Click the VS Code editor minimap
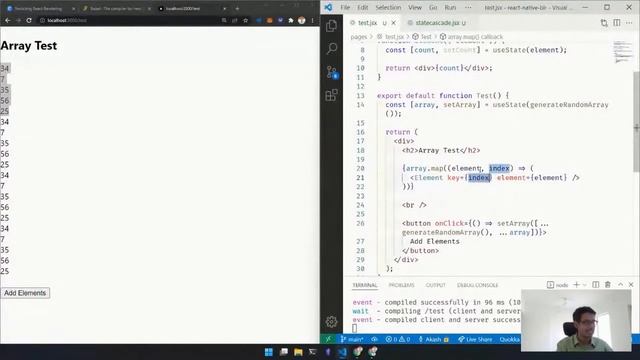The height and width of the screenshot is (360, 640). click(622, 52)
